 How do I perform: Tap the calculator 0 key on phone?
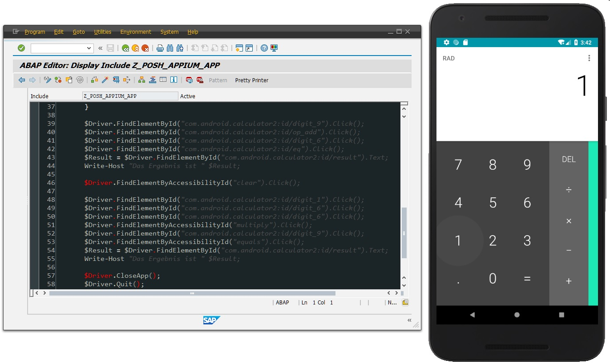493,279
